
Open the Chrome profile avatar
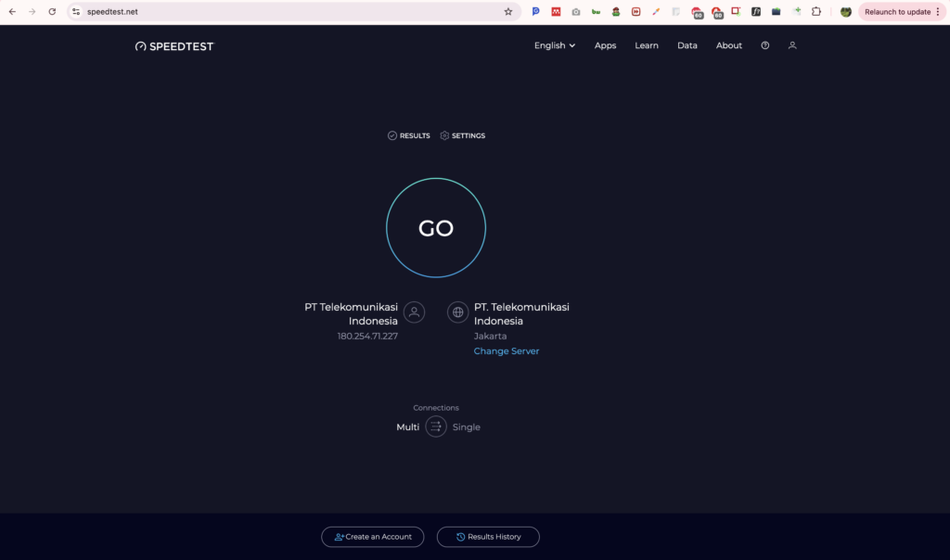846,11
